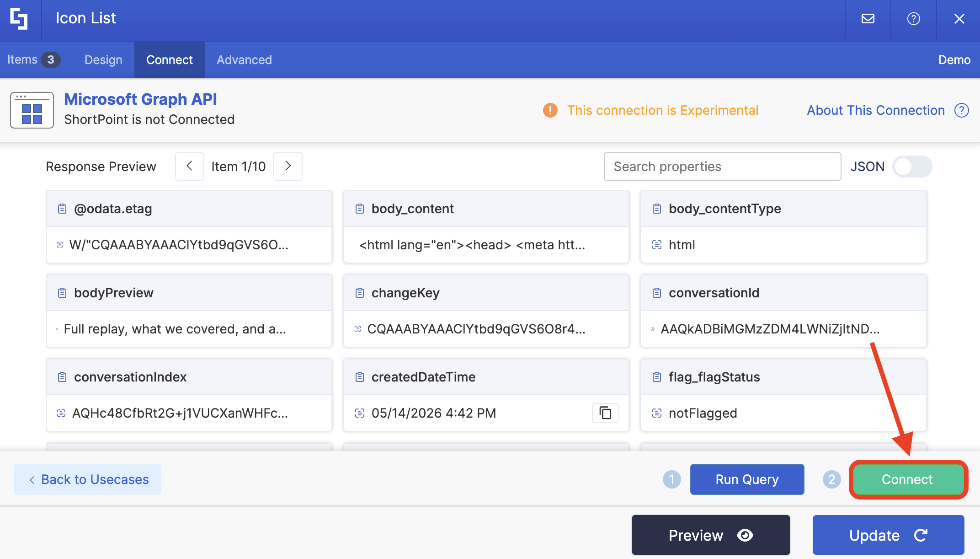Switch to the Advanced tab
The height and width of the screenshot is (559, 980).
[244, 60]
